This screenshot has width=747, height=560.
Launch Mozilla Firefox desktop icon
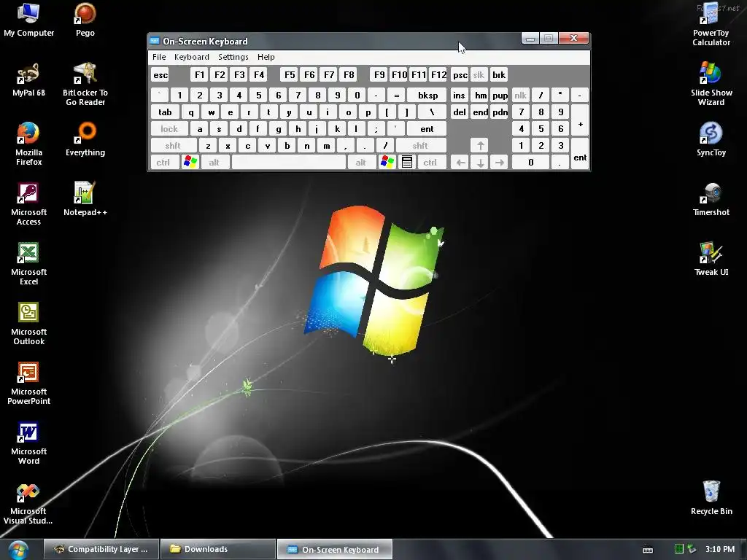(x=28, y=144)
